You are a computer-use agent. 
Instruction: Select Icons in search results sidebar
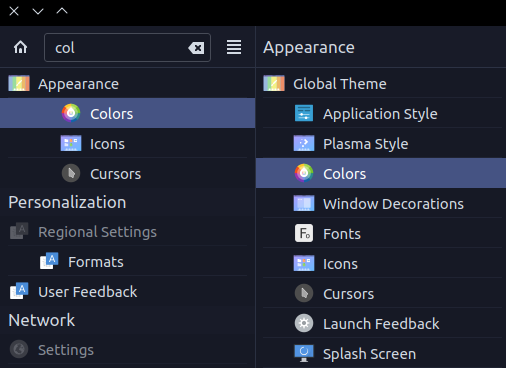tap(127, 143)
